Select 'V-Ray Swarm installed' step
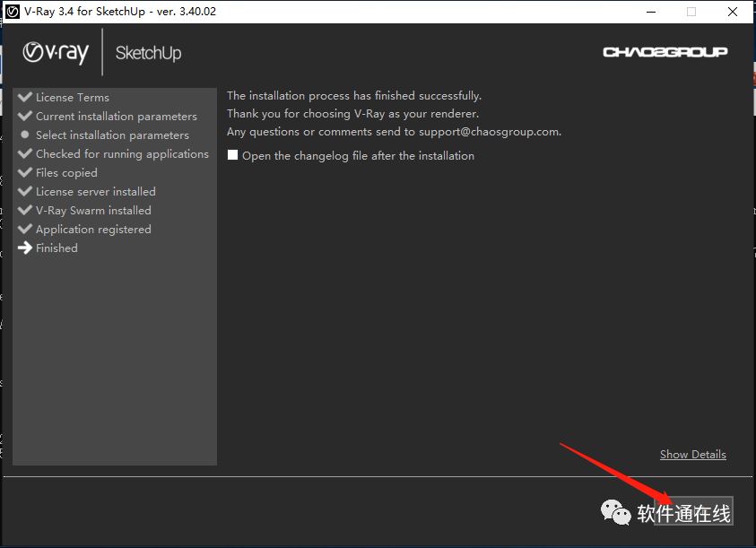Image resolution: width=756 pixels, height=548 pixels. click(93, 211)
